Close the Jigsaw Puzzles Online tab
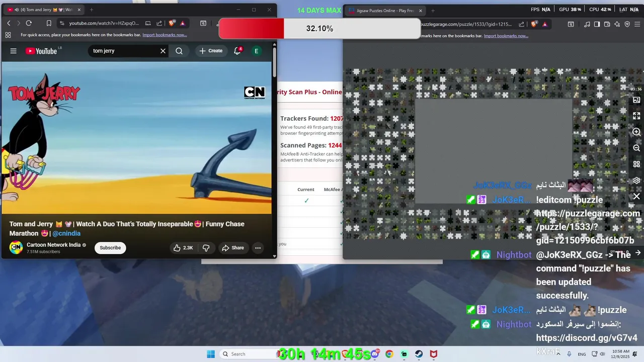Screen dimensions: 644x362 [x=421, y=11]
